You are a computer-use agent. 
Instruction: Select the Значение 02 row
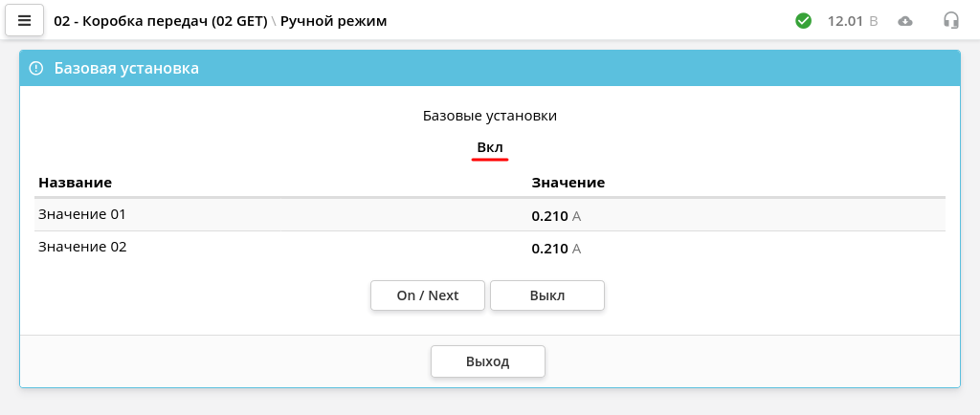[489, 248]
